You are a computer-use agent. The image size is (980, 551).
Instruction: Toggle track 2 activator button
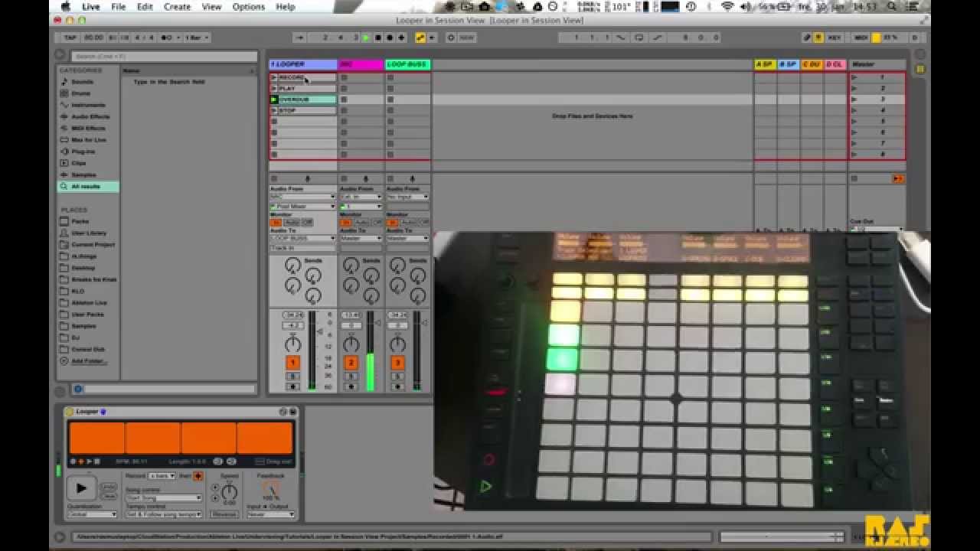click(351, 363)
